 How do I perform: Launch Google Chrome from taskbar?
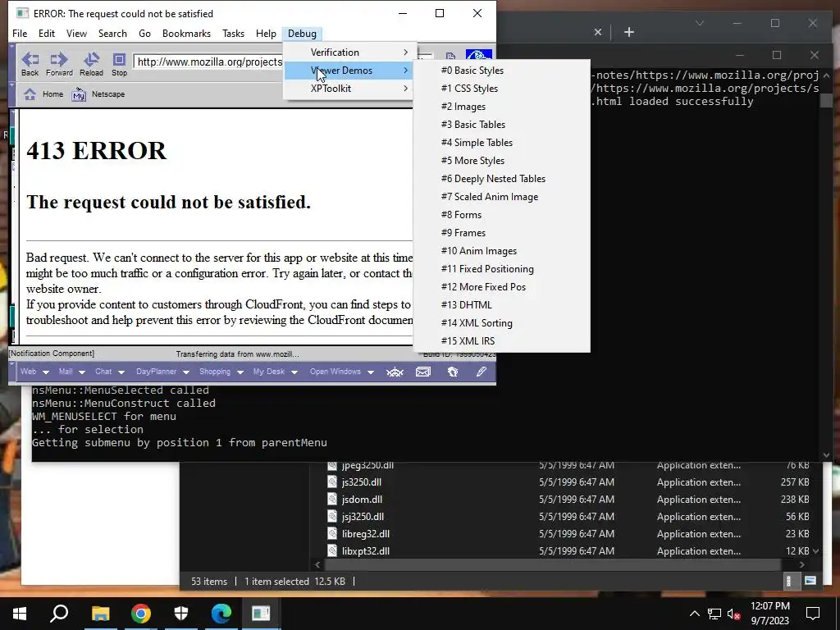coord(141,614)
